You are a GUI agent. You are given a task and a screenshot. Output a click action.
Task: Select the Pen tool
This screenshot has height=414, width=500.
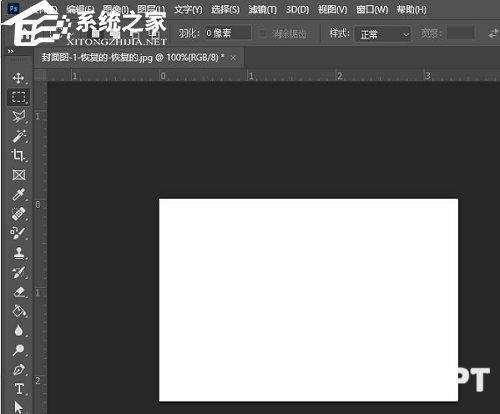19,370
